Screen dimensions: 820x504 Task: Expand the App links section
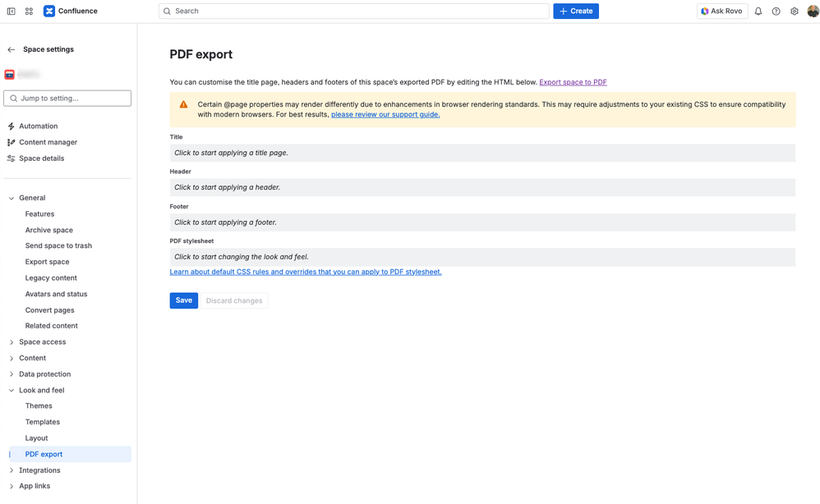11,486
